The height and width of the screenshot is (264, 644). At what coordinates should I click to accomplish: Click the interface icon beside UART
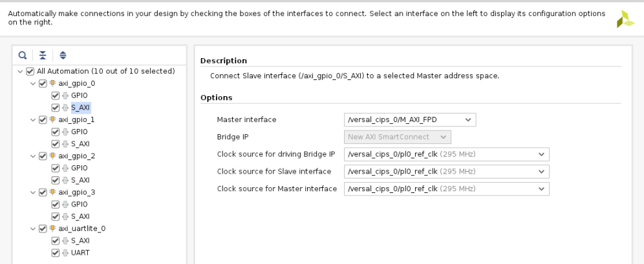click(x=65, y=253)
